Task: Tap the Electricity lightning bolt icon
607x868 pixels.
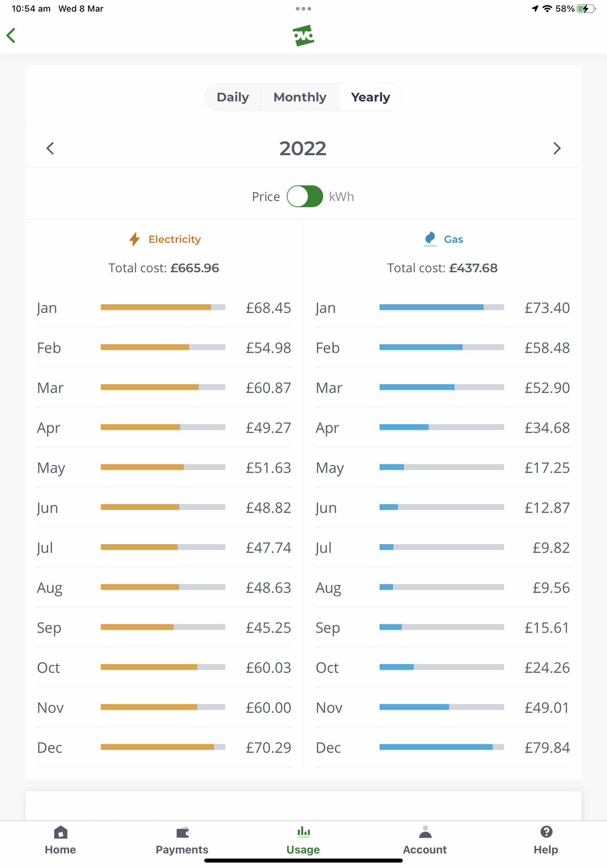Action: click(x=135, y=239)
